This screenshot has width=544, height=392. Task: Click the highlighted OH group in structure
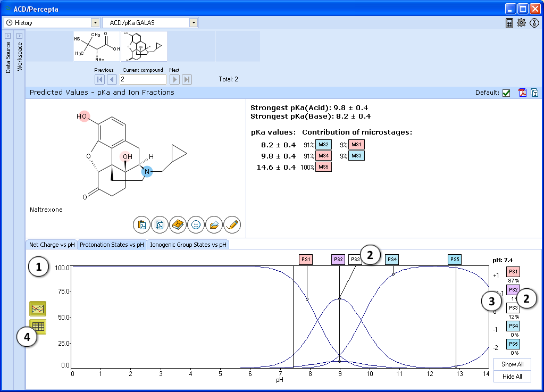pos(126,156)
